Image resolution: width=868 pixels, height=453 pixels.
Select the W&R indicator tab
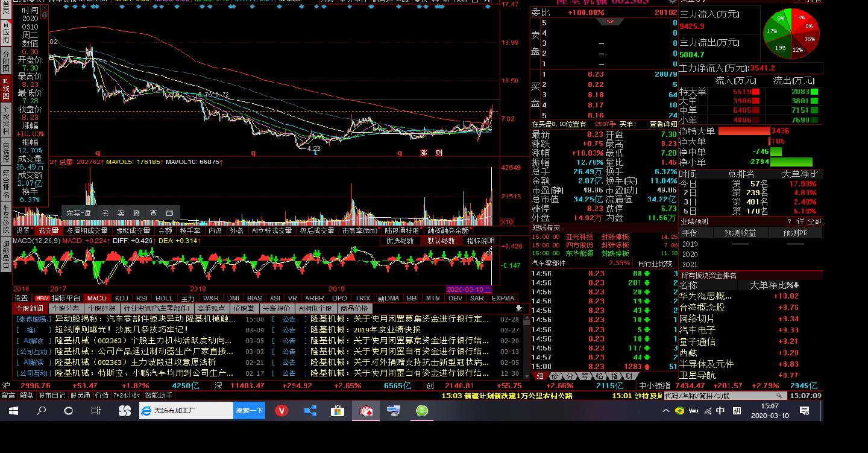click(211, 298)
